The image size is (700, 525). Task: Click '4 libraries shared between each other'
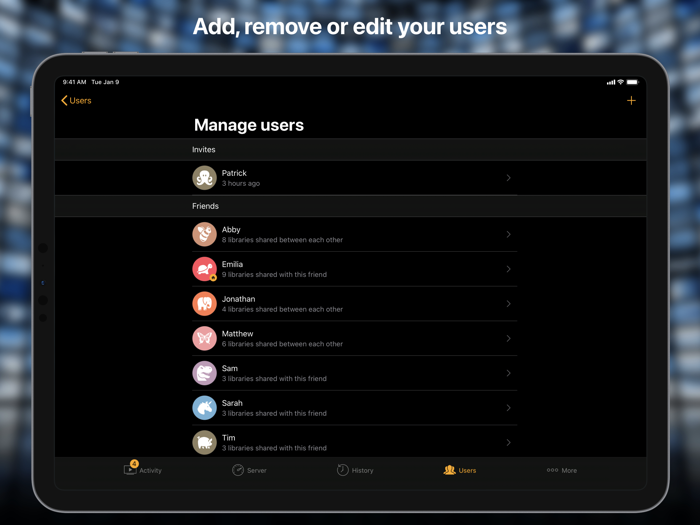(282, 309)
